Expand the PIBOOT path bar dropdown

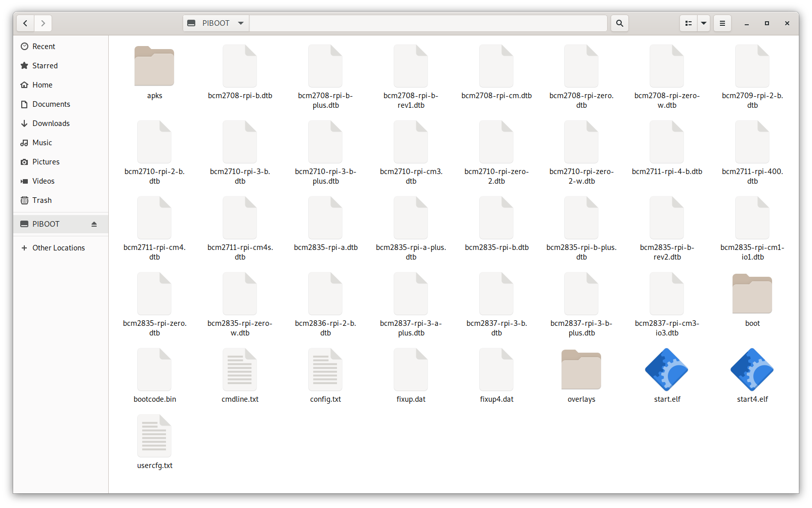241,23
